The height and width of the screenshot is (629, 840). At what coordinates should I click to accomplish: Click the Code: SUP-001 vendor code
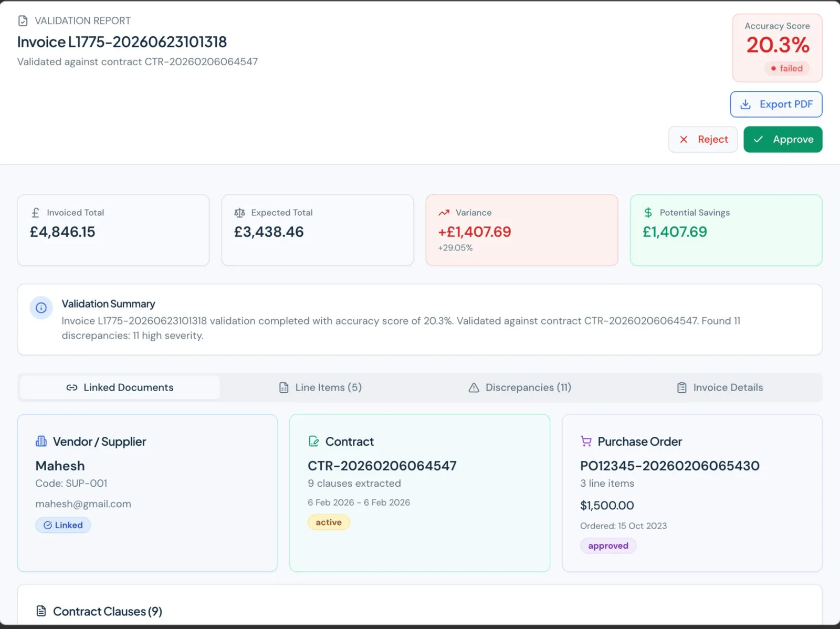pos(71,483)
